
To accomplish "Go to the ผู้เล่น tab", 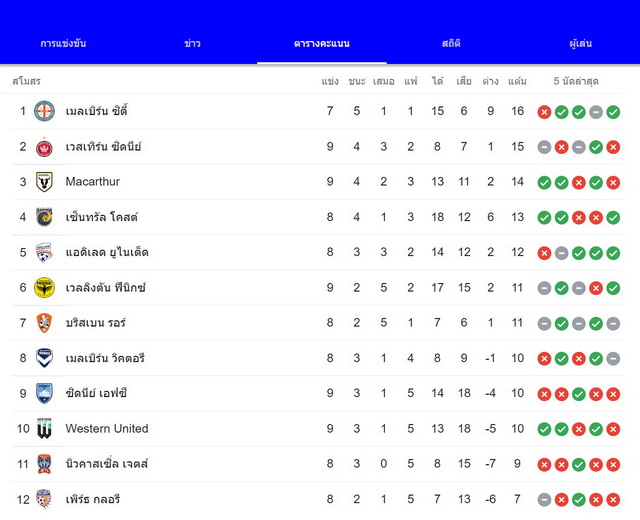I will 580,43.
